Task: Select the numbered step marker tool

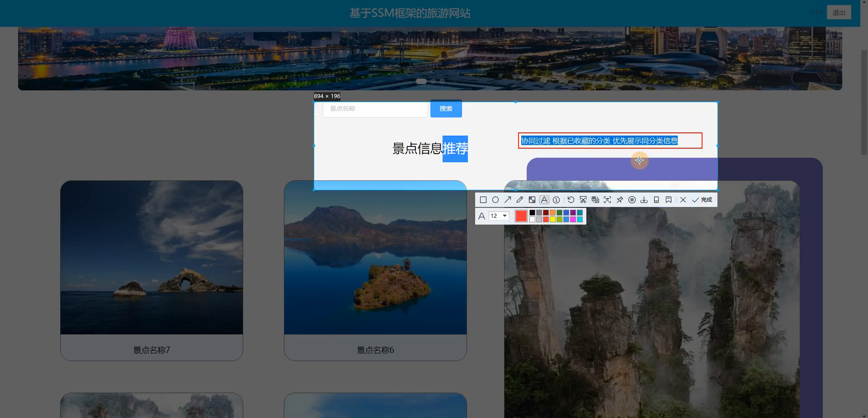Action: (x=557, y=200)
